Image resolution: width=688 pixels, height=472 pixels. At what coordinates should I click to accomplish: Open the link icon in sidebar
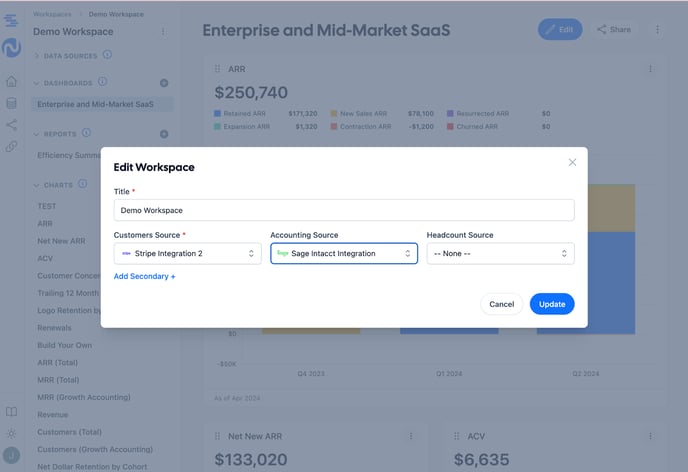click(x=11, y=146)
